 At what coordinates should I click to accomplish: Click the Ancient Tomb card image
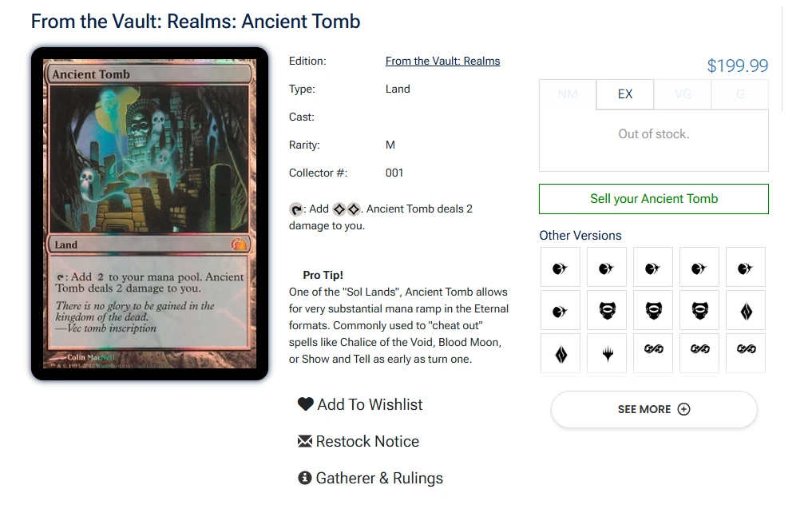tap(150, 213)
